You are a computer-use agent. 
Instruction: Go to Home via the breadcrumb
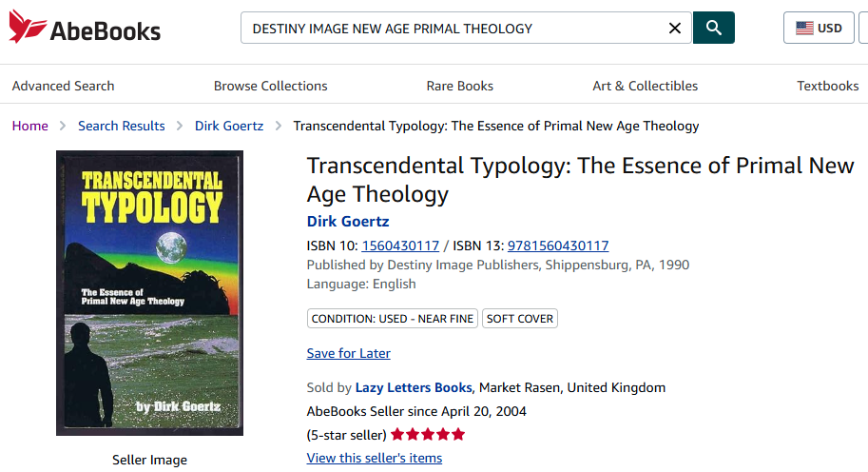30,126
